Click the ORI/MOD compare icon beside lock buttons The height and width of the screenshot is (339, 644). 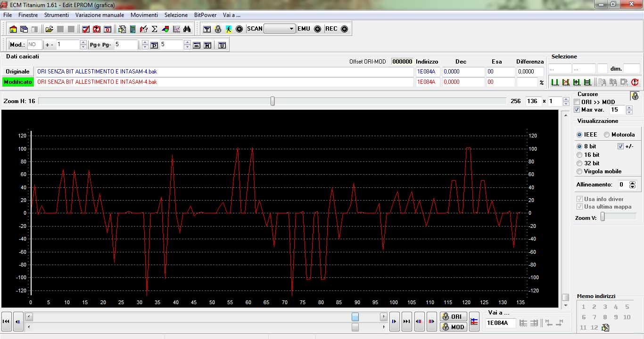(x=474, y=322)
